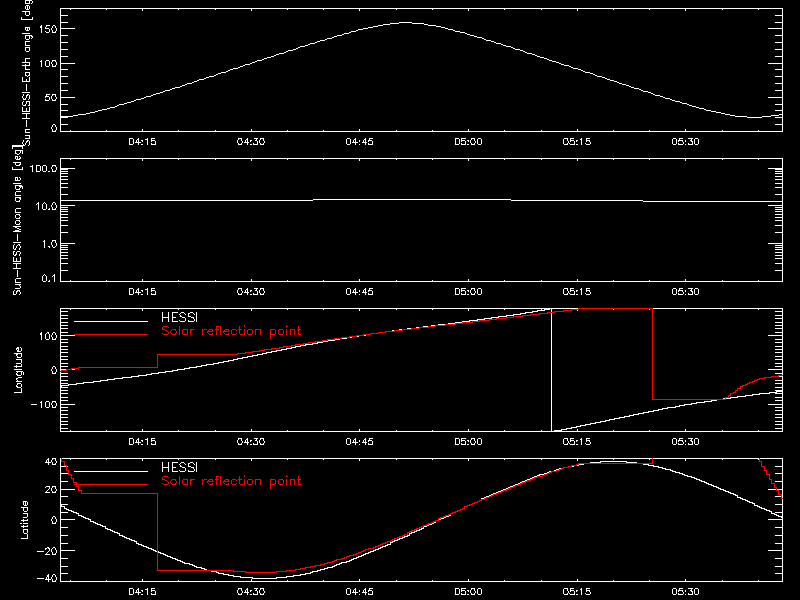Screen dimensions: 800x600
Task: Select the red legend line in Latitude plot
Action: click(x=111, y=485)
